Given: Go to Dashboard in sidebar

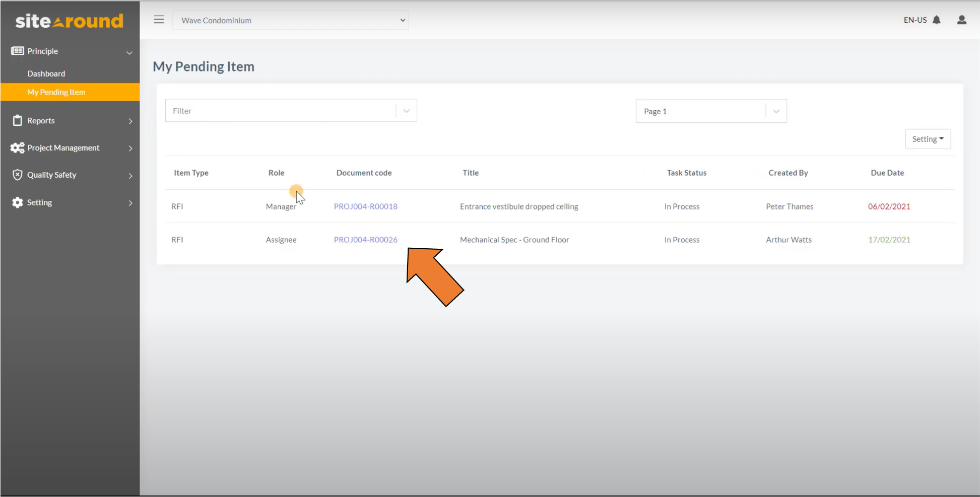Looking at the screenshot, I should tap(46, 74).
